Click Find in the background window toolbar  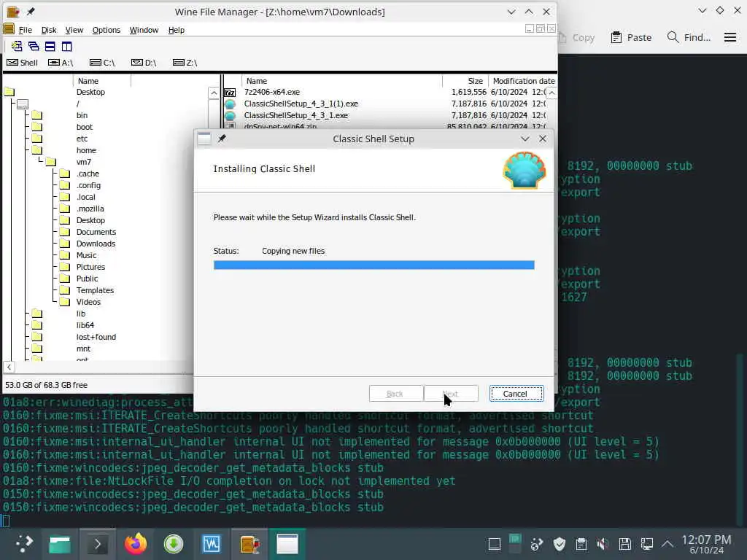(689, 37)
